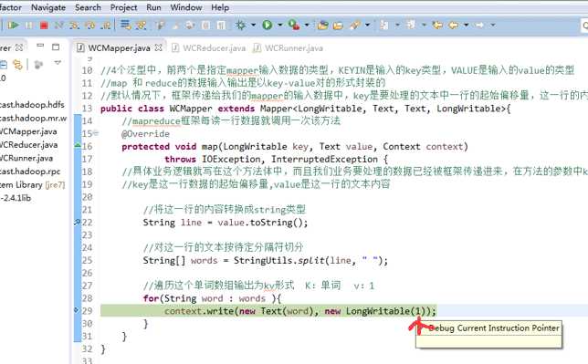The height and width of the screenshot is (364, 588).
Task: Open the Run launch dropdown arrow
Action: click(279, 26)
